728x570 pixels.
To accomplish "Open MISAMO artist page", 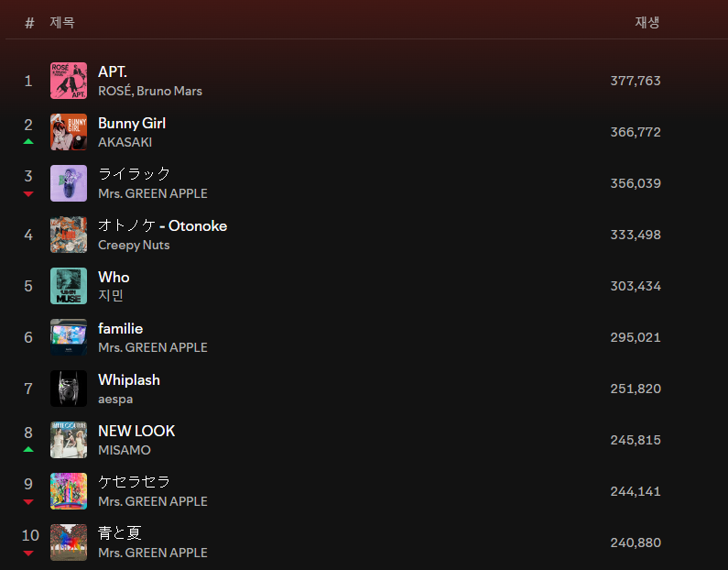I will 125,450.
